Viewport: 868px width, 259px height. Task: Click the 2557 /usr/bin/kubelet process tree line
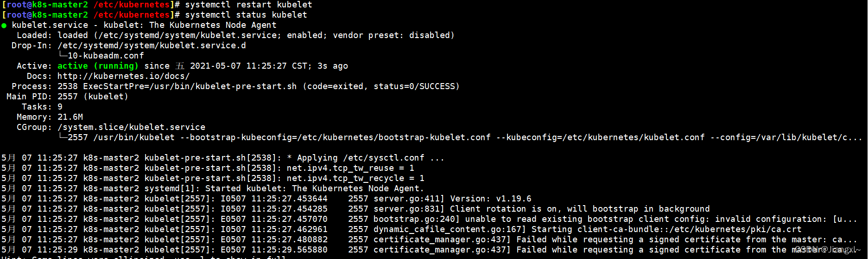click(x=461, y=137)
